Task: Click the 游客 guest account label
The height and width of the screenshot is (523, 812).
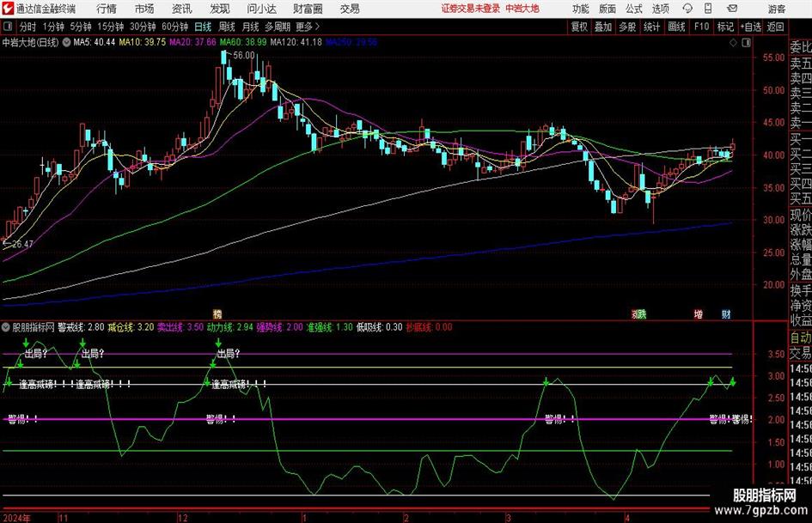Action: (x=777, y=9)
